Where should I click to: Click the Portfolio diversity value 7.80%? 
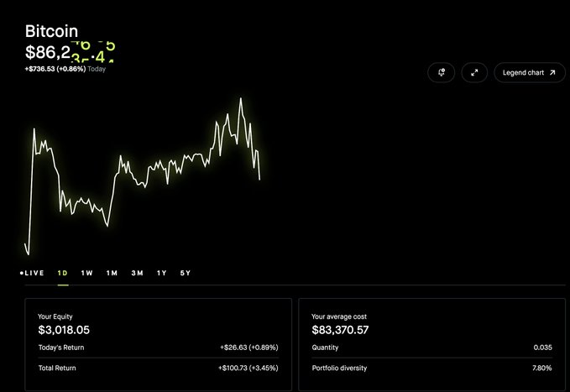[542, 368]
